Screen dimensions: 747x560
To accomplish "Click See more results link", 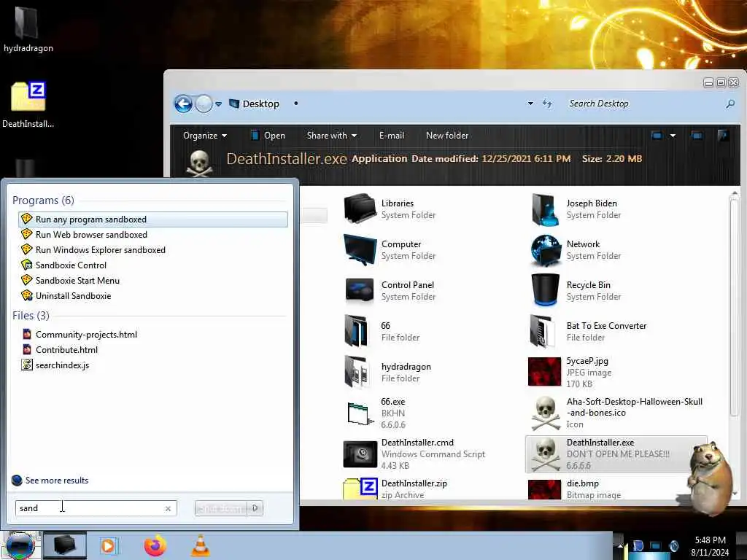I will 57,480.
